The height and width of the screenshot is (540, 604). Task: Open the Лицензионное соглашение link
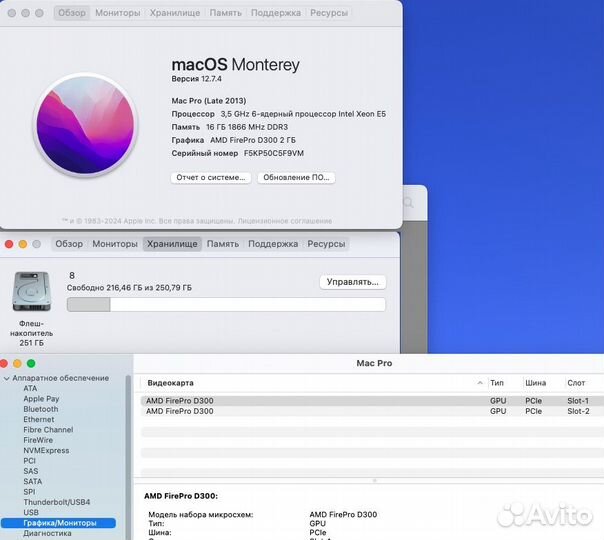[285, 221]
